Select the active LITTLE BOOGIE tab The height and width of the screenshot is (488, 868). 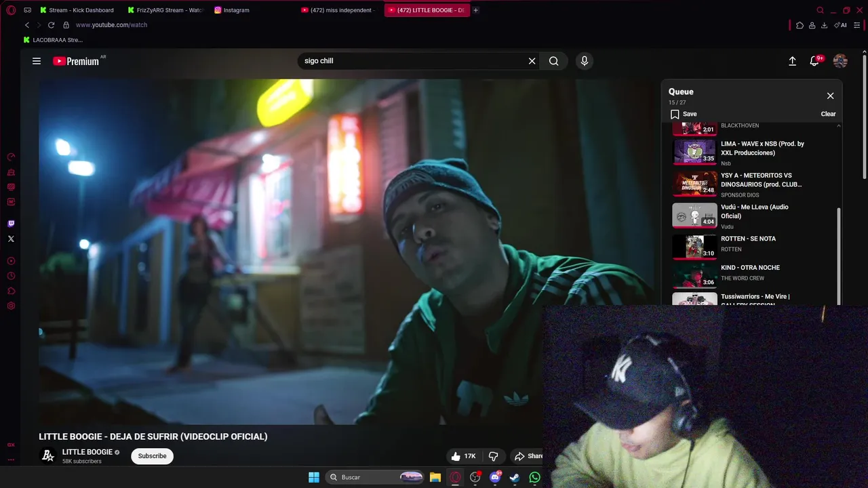pyautogui.click(x=427, y=10)
